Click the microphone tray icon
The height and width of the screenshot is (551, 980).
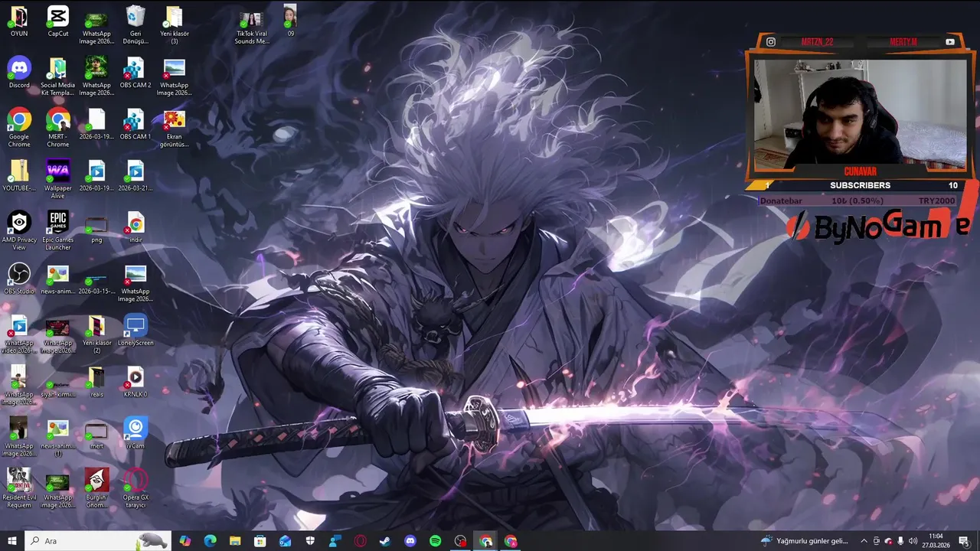click(x=900, y=541)
